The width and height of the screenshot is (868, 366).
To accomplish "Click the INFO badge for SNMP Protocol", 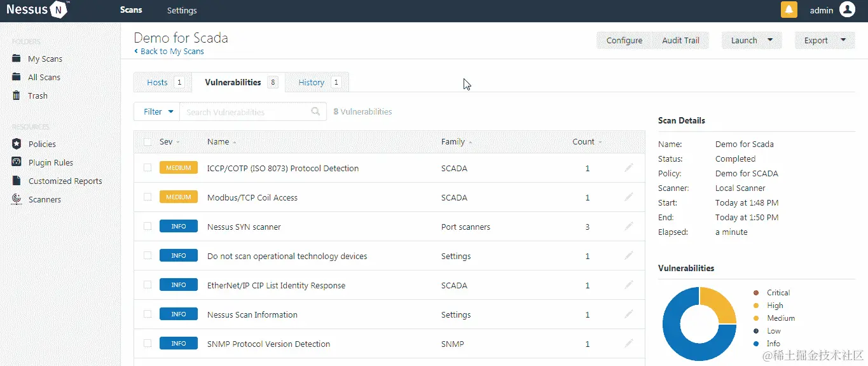I will point(179,344).
